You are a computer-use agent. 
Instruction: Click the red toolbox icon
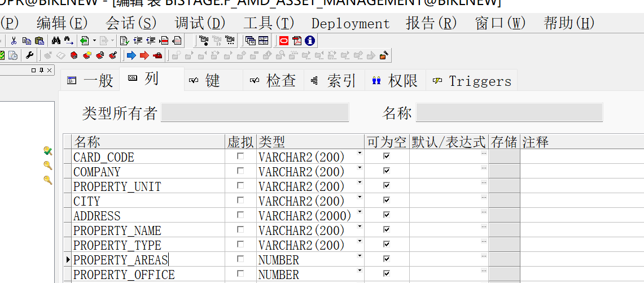157,55
